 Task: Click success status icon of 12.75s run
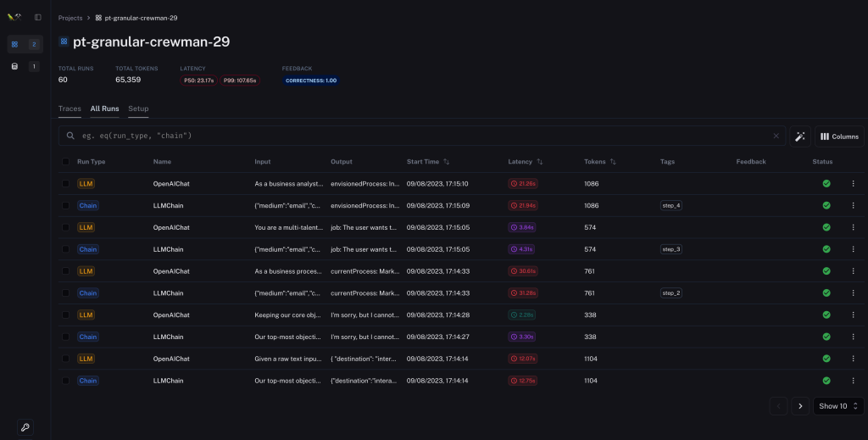click(826, 380)
